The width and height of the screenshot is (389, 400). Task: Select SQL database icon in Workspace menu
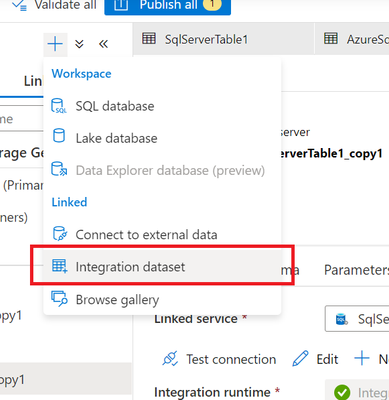pos(59,106)
